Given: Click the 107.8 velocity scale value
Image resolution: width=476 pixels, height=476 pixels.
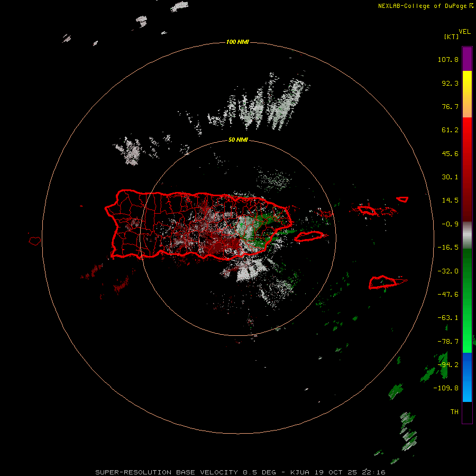Looking at the screenshot, I should 448,59.
